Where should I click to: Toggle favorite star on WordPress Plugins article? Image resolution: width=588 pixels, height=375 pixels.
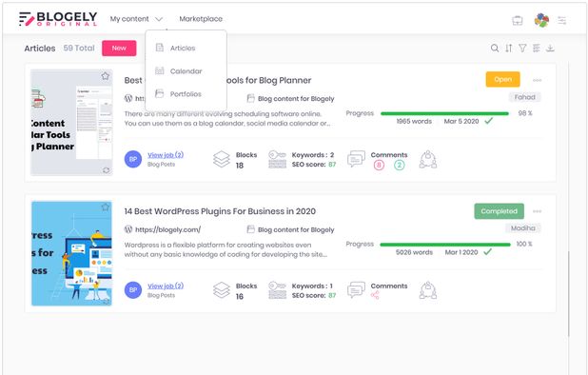pos(106,207)
